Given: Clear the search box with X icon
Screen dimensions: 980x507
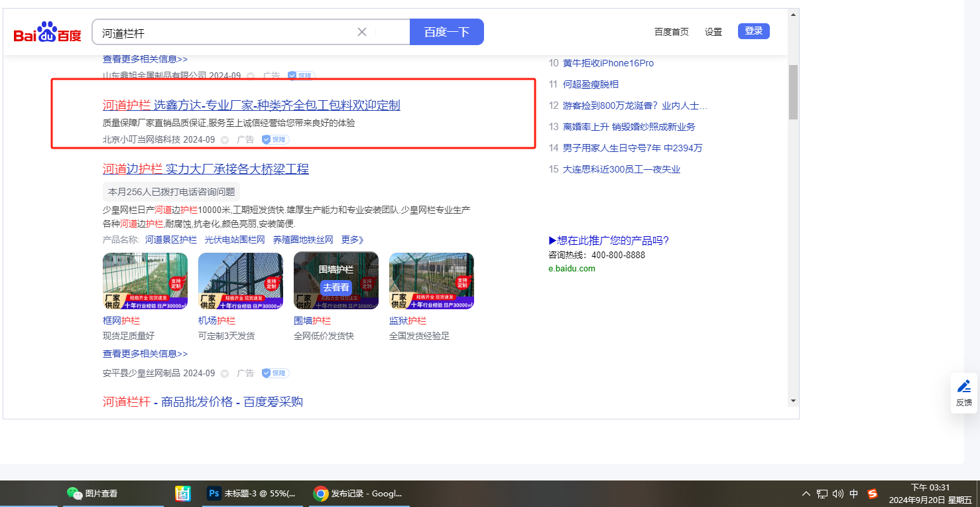Looking at the screenshot, I should click(362, 32).
